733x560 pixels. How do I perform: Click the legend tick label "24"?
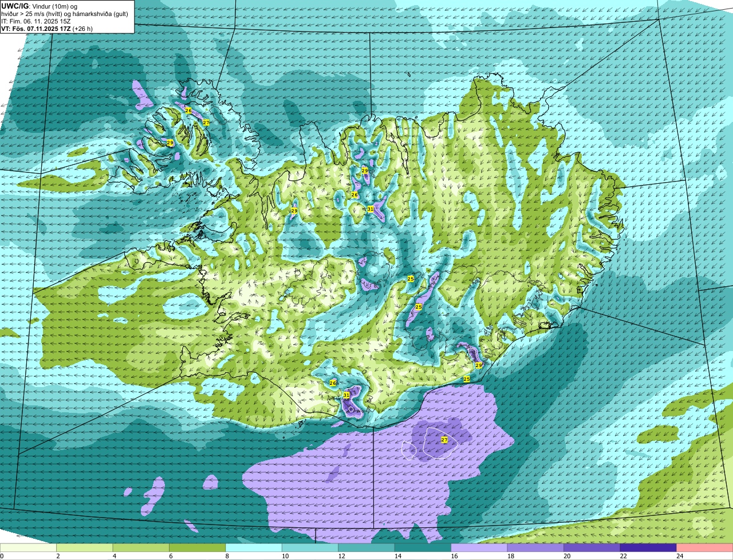click(679, 556)
